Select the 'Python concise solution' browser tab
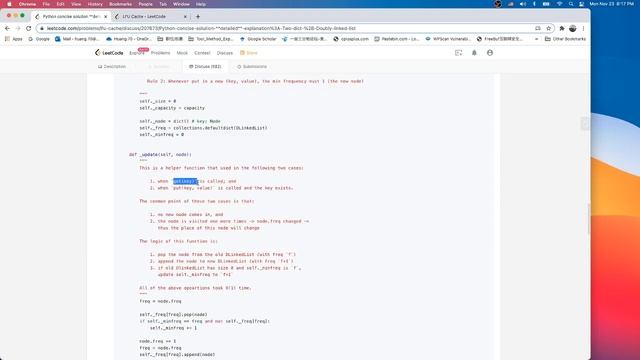The width and height of the screenshot is (640, 360). pos(71,16)
